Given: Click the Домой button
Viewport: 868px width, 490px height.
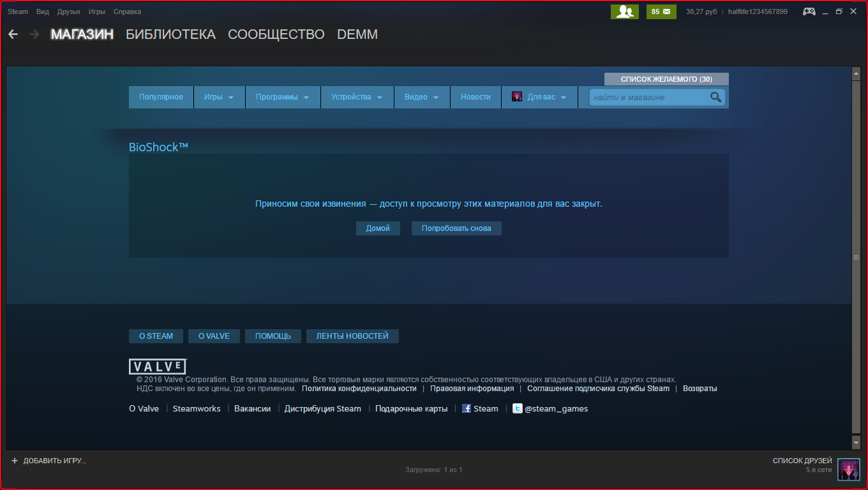Looking at the screenshot, I should pyautogui.click(x=378, y=228).
